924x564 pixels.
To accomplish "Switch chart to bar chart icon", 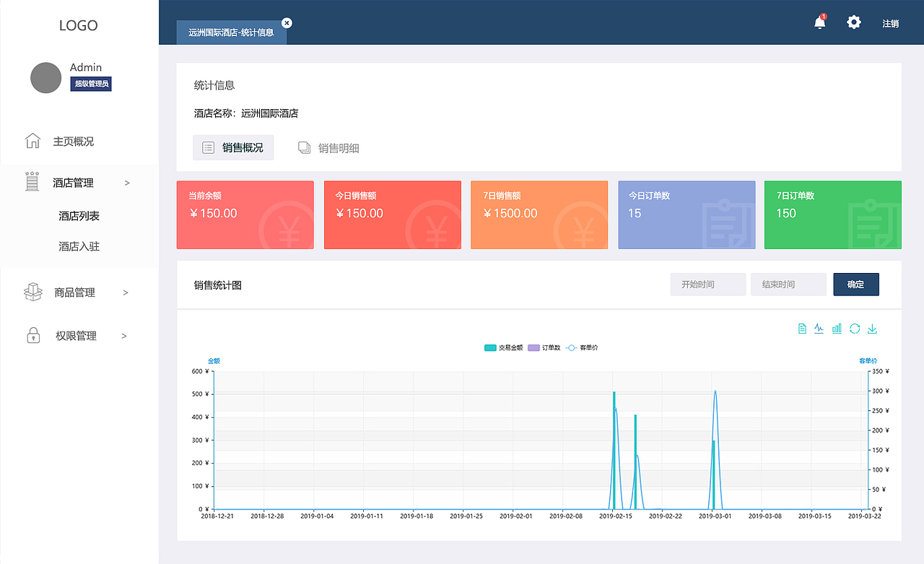I will 837,329.
